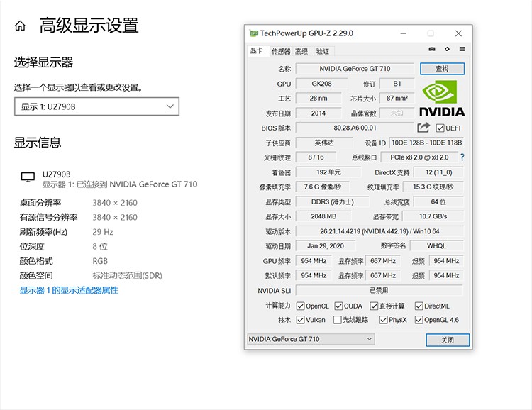Click the GPU-Z title bar app icon
This screenshot has width=532, height=410.
[253, 33]
